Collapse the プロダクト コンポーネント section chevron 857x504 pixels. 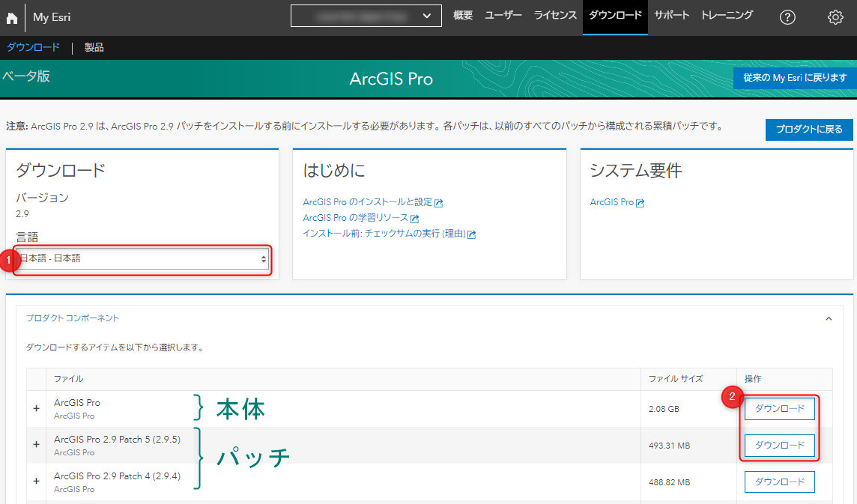pyautogui.click(x=829, y=319)
